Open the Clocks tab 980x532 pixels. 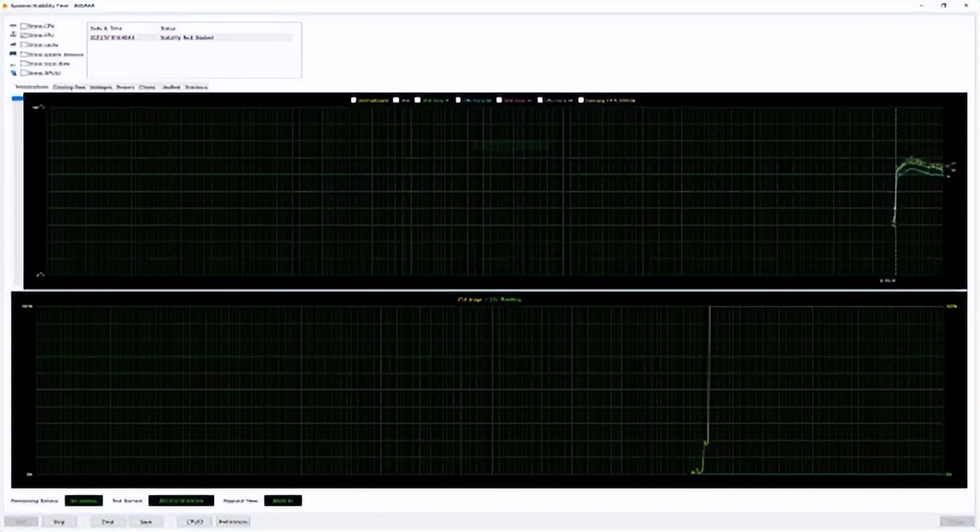tap(148, 87)
